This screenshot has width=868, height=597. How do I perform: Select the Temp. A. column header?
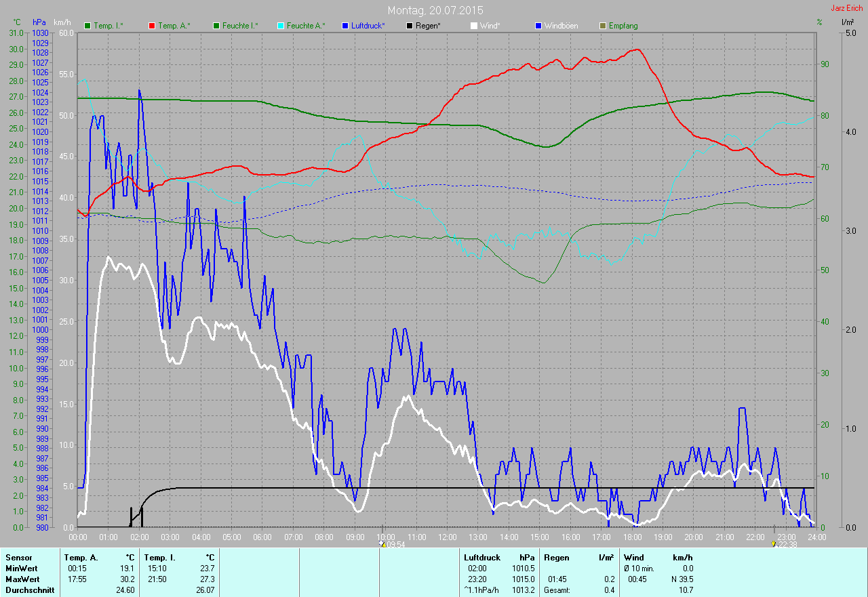pos(81,557)
